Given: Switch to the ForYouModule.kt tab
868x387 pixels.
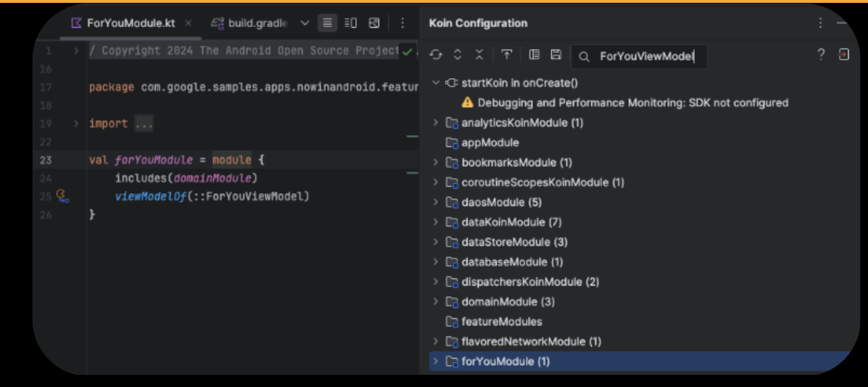Looking at the screenshot, I should pos(131,23).
